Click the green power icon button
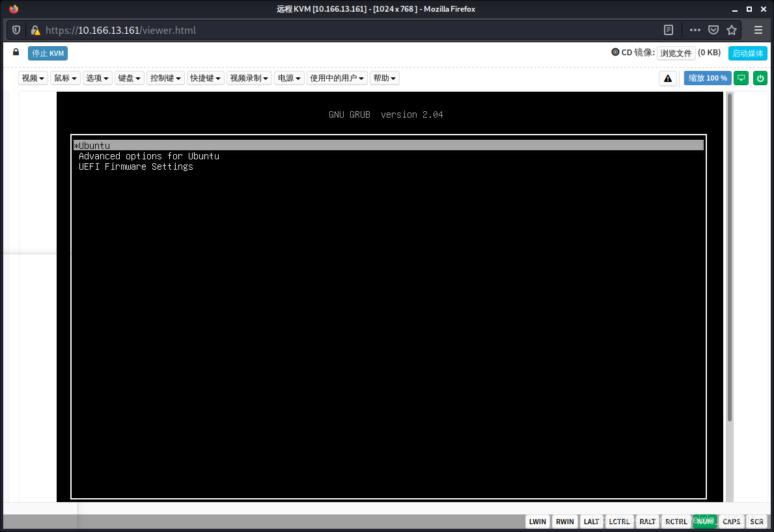Viewport: 774px width, 532px height. coord(760,78)
